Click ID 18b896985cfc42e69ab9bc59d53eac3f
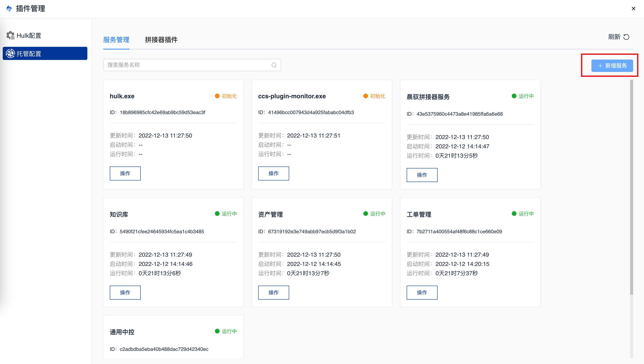644x364 pixels. 163,112
